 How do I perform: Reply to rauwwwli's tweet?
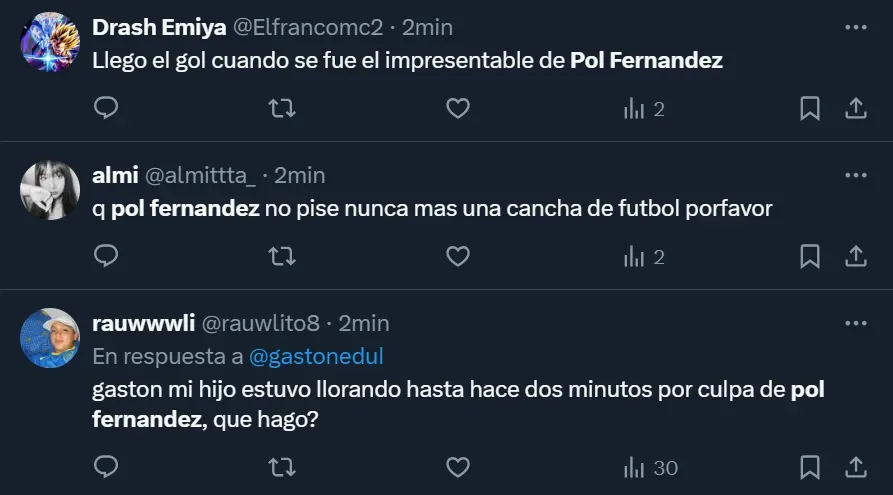106,466
